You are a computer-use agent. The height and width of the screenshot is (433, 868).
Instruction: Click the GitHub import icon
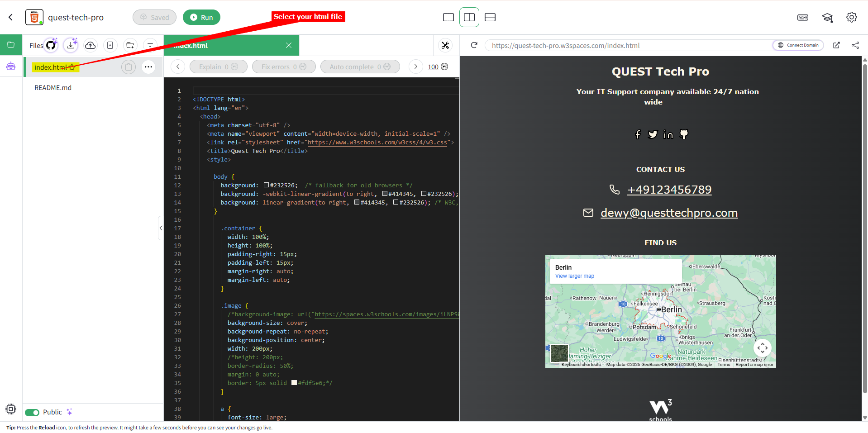click(x=51, y=45)
